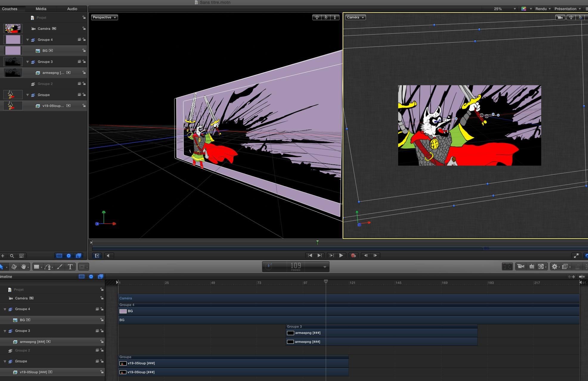Screen dimensions: 588x381
Task: Go to start of project button
Action: [310, 255]
